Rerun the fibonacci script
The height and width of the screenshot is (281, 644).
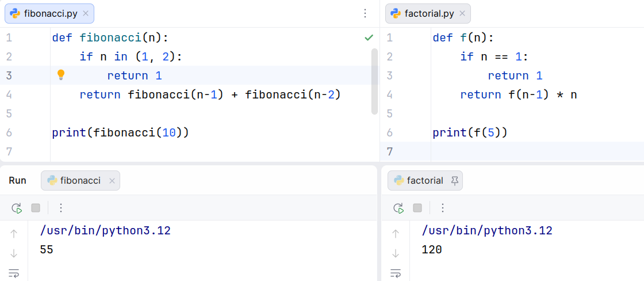pyautogui.click(x=17, y=208)
